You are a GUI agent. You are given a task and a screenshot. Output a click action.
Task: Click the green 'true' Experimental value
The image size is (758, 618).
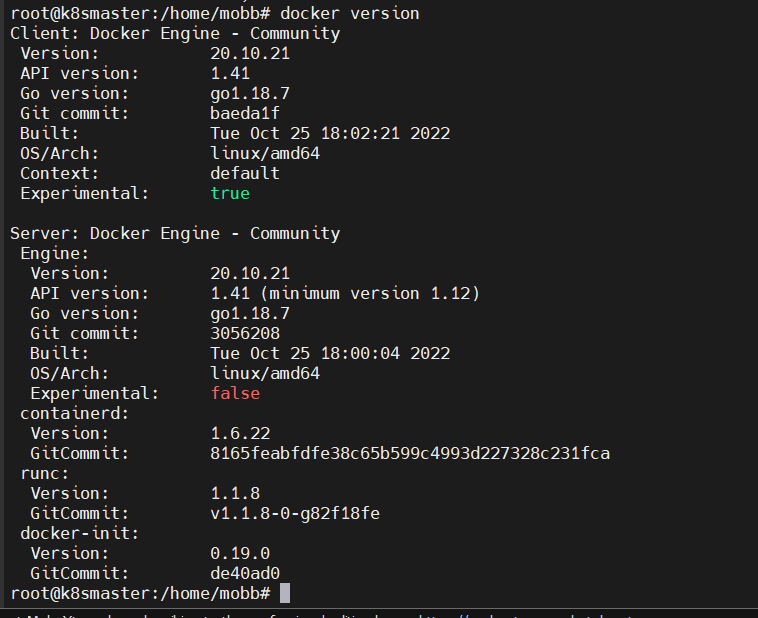point(230,193)
